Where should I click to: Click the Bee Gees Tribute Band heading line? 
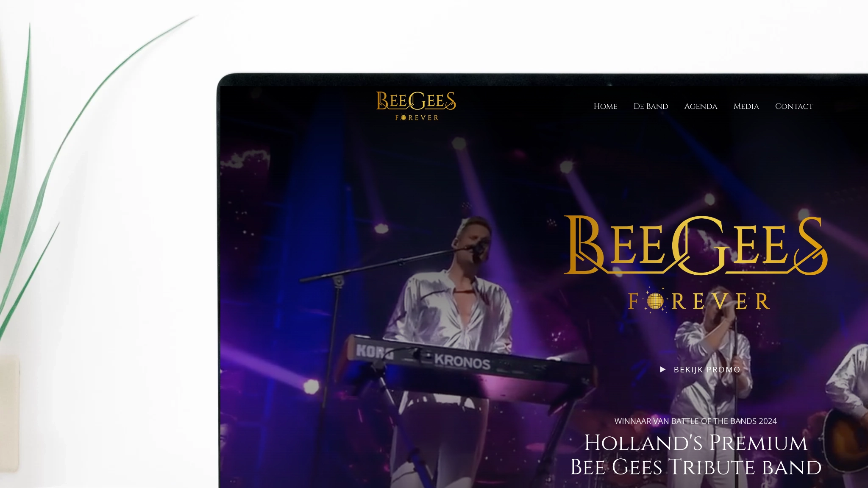[696, 467]
